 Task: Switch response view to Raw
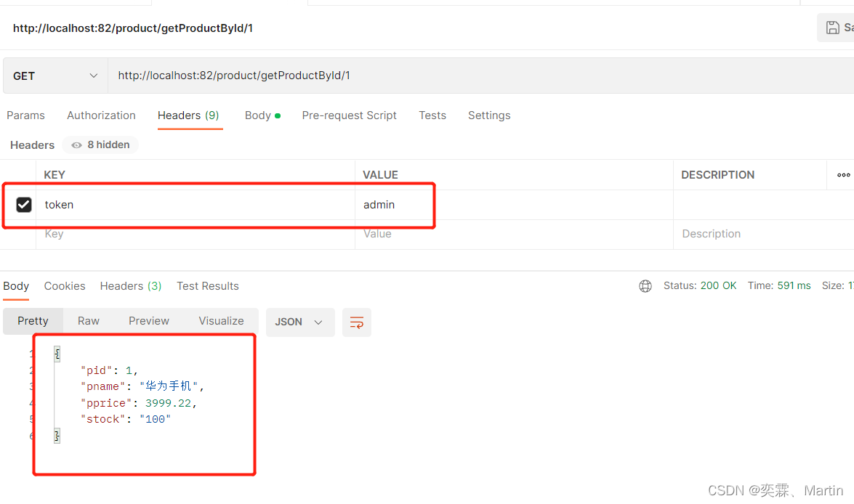click(89, 321)
